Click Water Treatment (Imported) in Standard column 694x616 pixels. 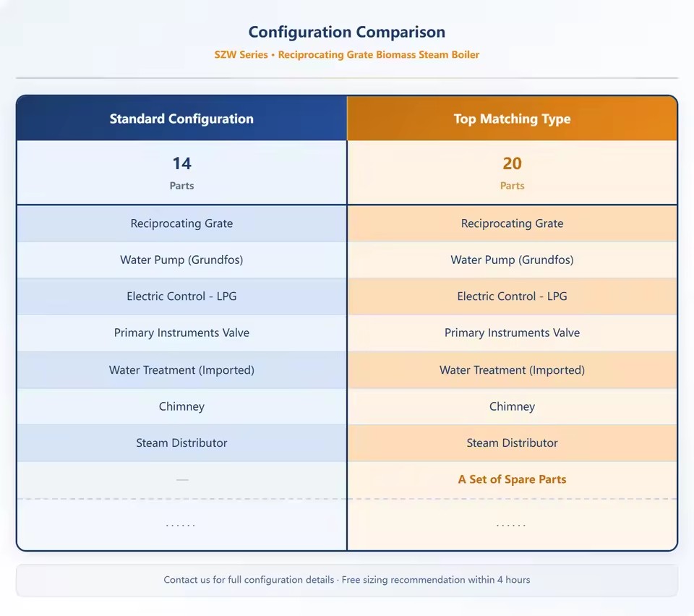click(x=181, y=370)
